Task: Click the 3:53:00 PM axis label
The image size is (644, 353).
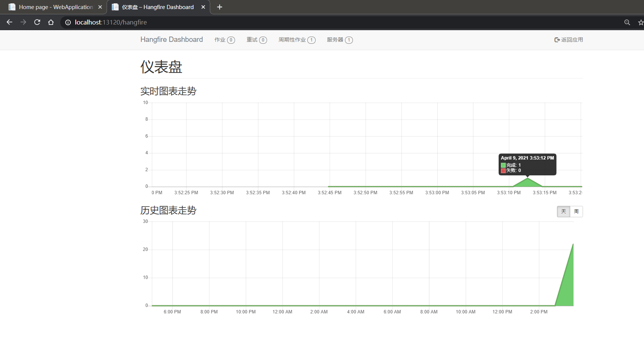Action: tap(437, 193)
